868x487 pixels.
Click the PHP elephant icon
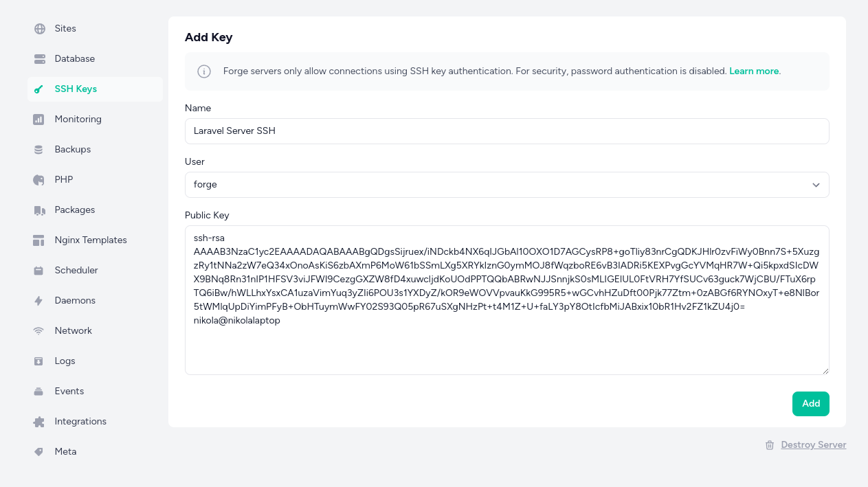(x=39, y=180)
